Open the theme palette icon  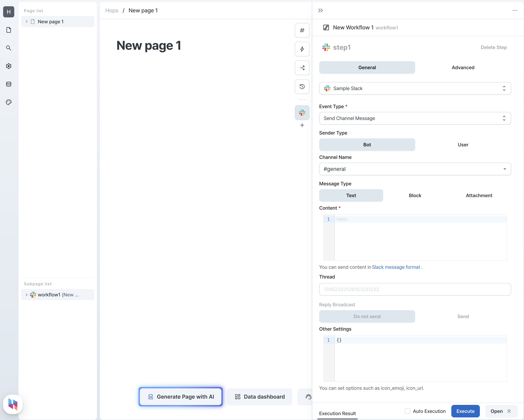point(9,102)
